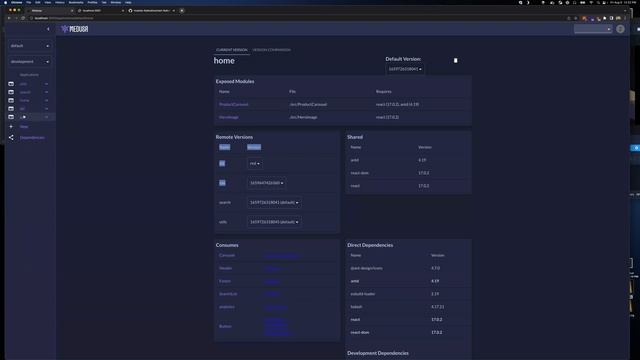This screenshot has height=360, width=640.
Task: Click the esbuild-loader row in Direct Dependencies
Action: [408, 294]
